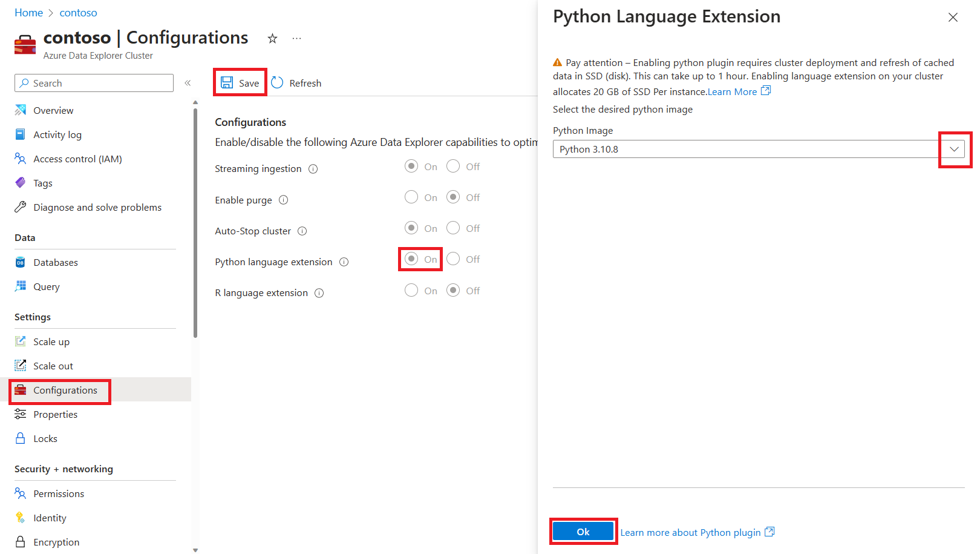Screen dimensions: 980x554
Task: Show info tooltip for Streaming ingestion
Action: (313, 169)
